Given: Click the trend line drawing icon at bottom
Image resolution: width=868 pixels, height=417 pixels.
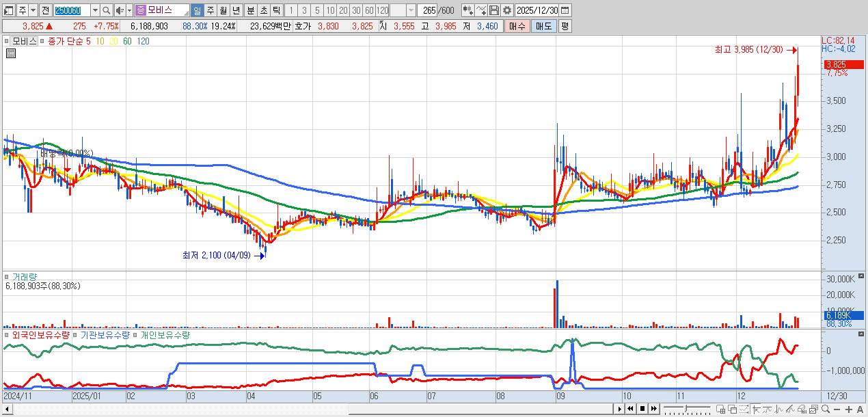Looking at the screenshot, I should tap(790, 409).
